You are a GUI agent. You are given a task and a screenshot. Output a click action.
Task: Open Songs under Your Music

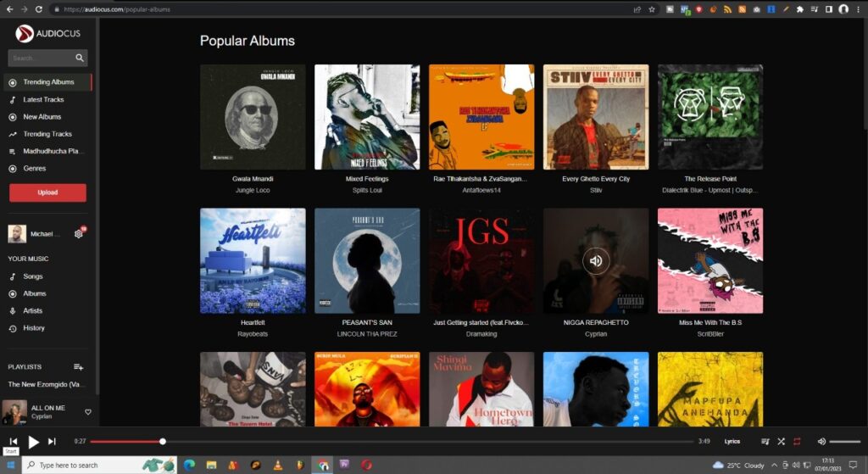pos(33,276)
